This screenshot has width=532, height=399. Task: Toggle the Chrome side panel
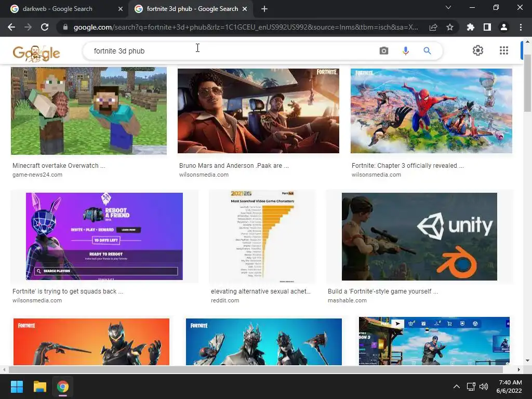[x=487, y=27]
